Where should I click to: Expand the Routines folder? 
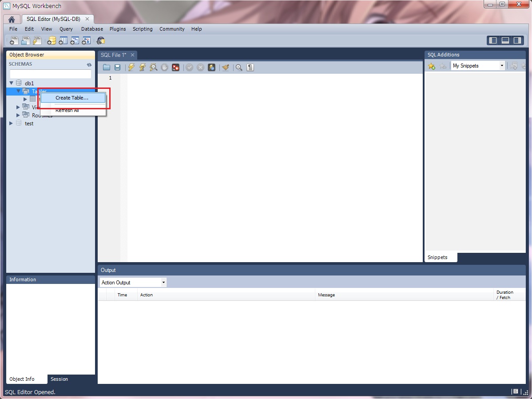point(18,115)
